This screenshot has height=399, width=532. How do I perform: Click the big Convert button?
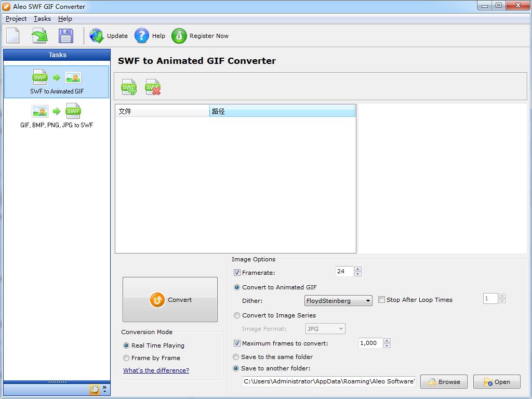(x=170, y=300)
